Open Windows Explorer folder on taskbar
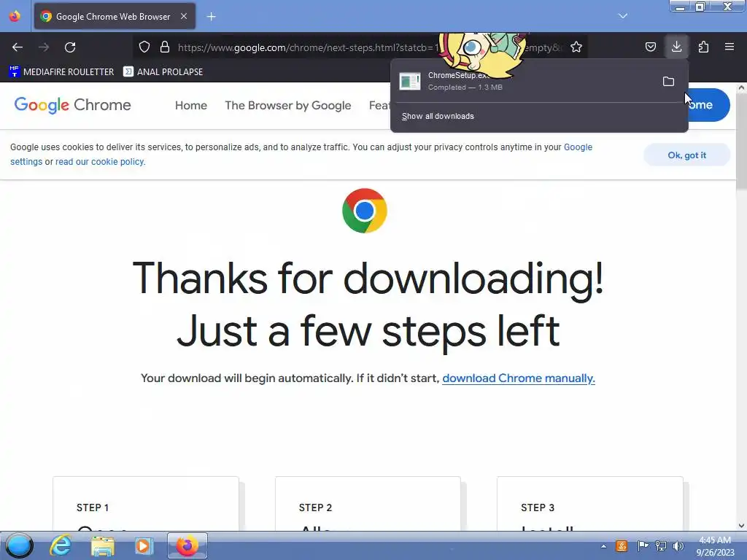This screenshot has height=560, width=747. point(102,545)
